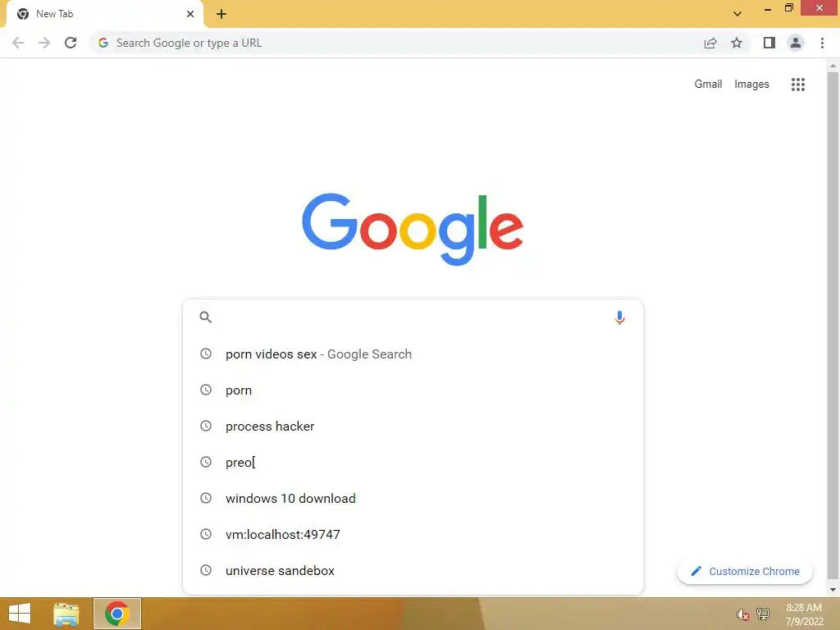Image resolution: width=840 pixels, height=630 pixels.
Task: Click the browser forward arrow
Action: (44, 43)
